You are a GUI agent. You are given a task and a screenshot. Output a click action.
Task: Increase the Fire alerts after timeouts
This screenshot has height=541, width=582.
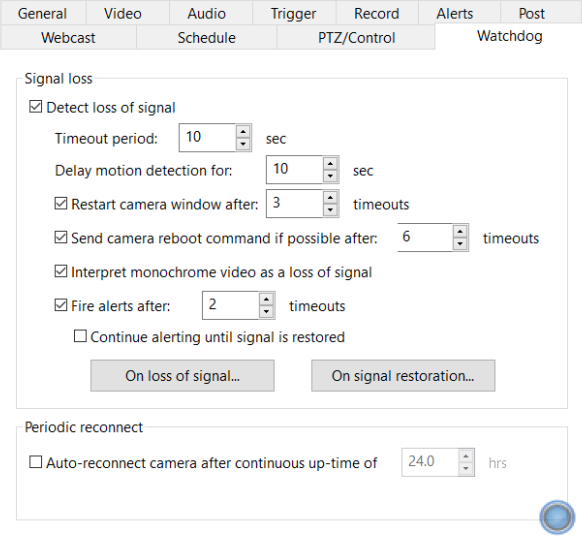click(267, 299)
